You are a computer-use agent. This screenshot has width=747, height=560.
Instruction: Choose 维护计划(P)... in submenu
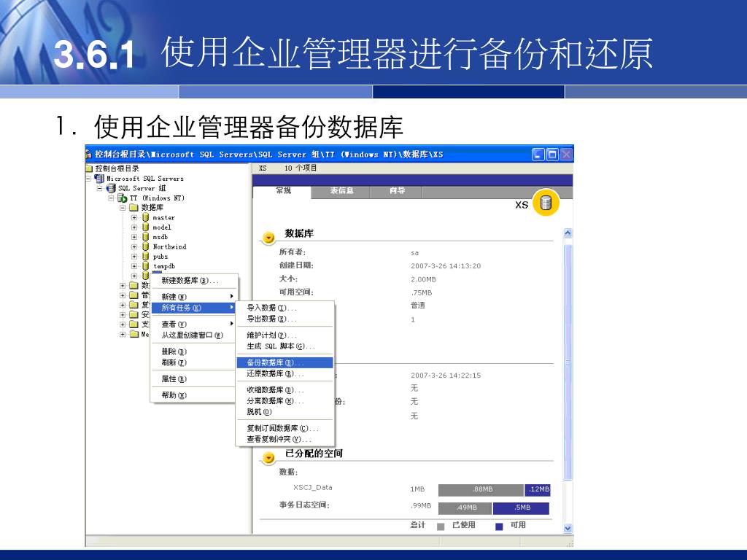pos(285,335)
